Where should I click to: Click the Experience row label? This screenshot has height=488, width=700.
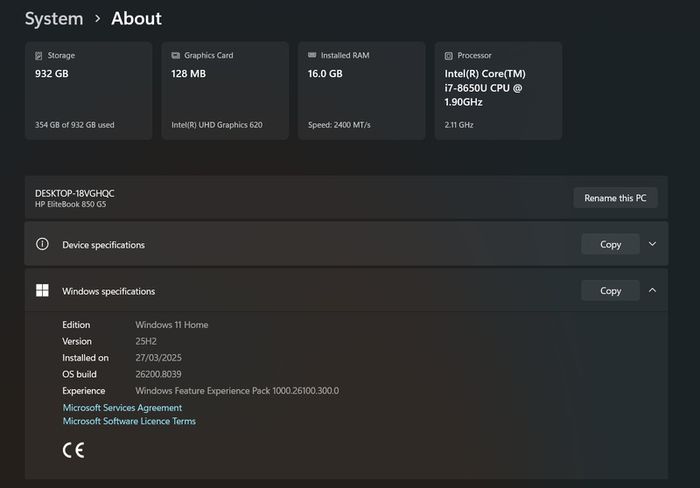click(83, 391)
